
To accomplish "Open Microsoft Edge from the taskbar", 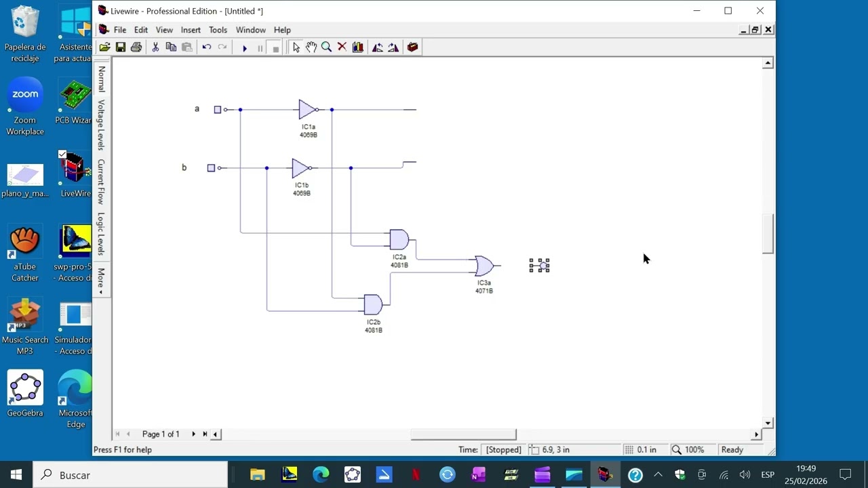I will [321, 475].
